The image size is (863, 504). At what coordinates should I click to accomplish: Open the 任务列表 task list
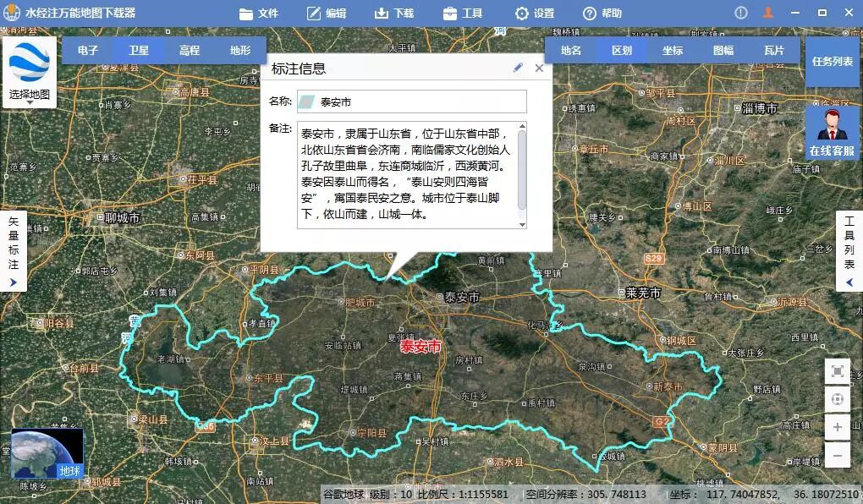click(x=831, y=63)
